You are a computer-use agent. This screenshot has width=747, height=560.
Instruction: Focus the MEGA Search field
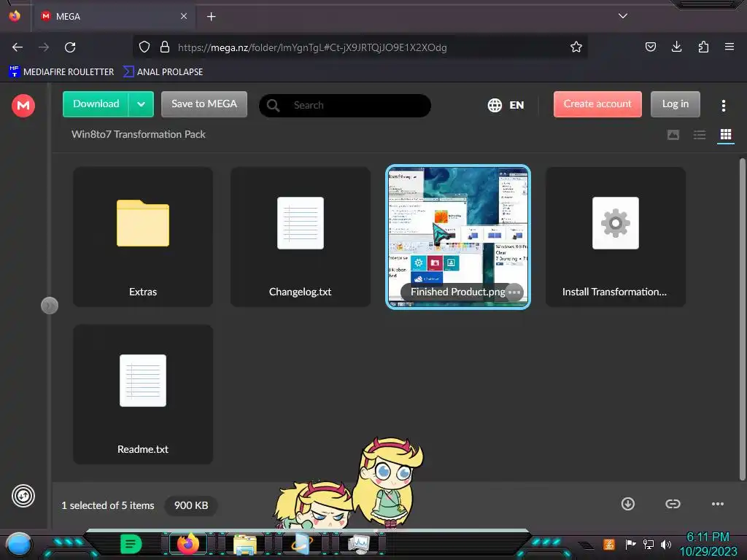pyautogui.click(x=345, y=105)
